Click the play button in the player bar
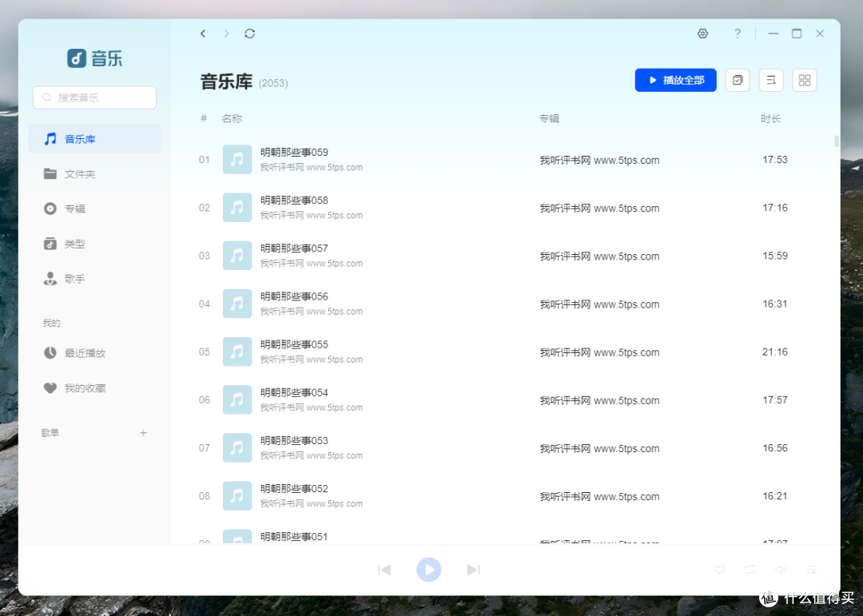The image size is (863, 616). point(429,570)
